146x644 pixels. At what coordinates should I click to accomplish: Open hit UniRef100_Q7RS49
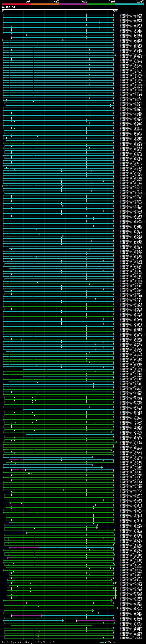point(131,602)
